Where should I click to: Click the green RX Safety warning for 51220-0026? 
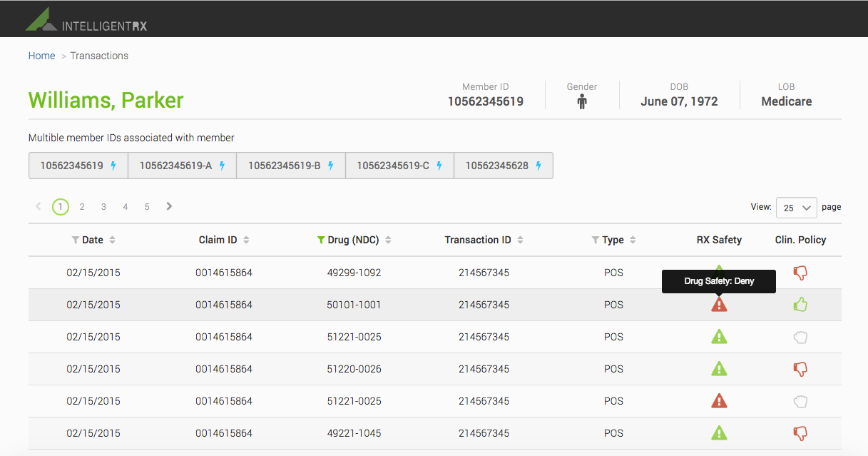(719, 369)
